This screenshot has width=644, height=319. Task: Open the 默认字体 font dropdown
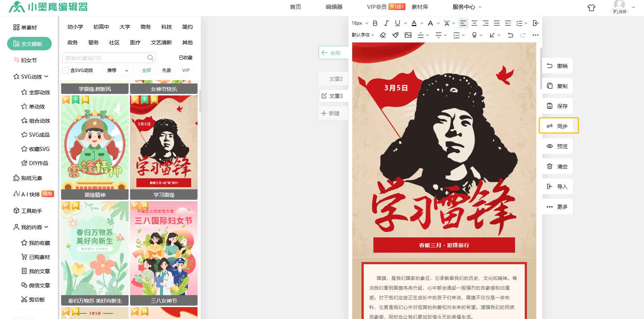point(363,35)
